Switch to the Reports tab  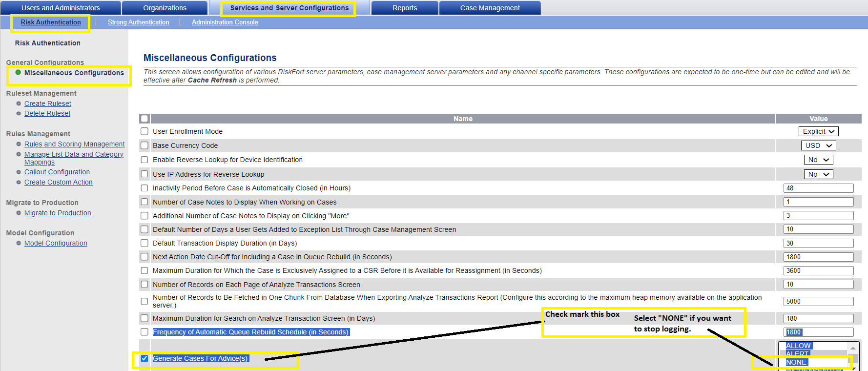404,8
